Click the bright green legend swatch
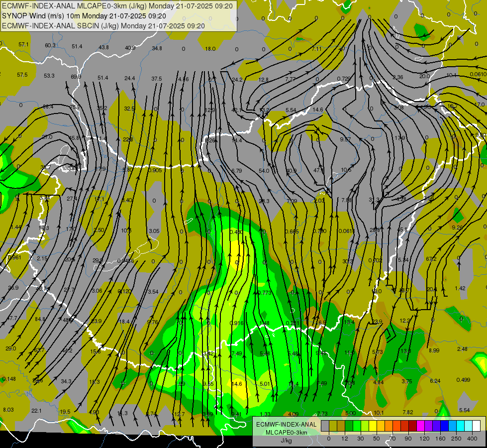 [357, 426]
